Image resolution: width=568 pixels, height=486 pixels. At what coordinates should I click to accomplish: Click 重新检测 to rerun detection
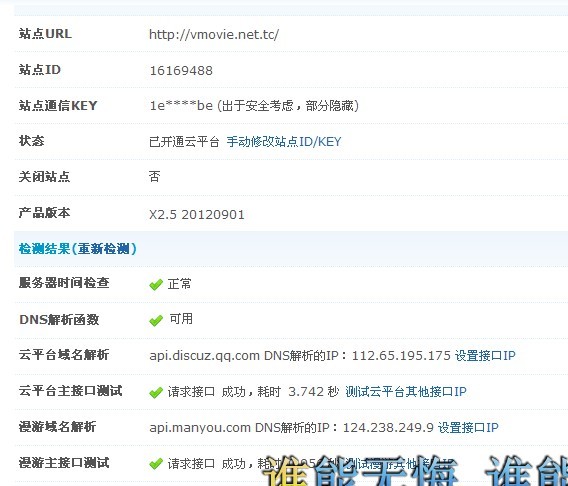(104, 249)
